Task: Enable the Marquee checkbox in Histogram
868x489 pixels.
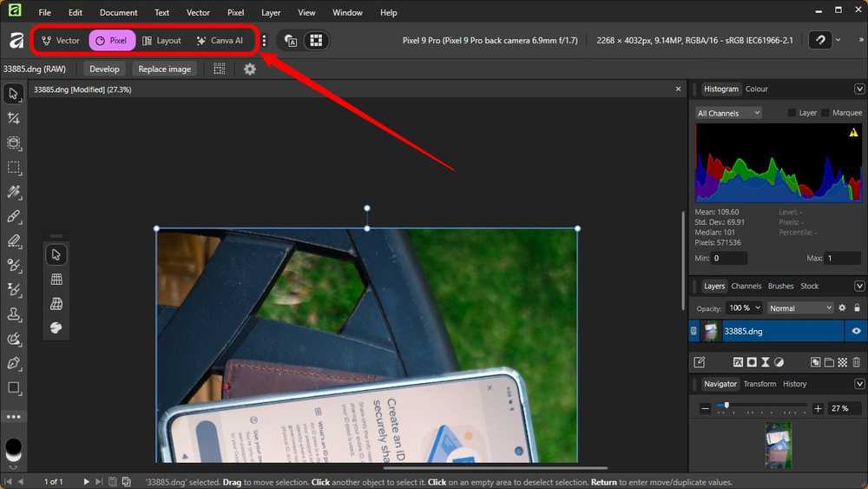Action: (825, 113)
